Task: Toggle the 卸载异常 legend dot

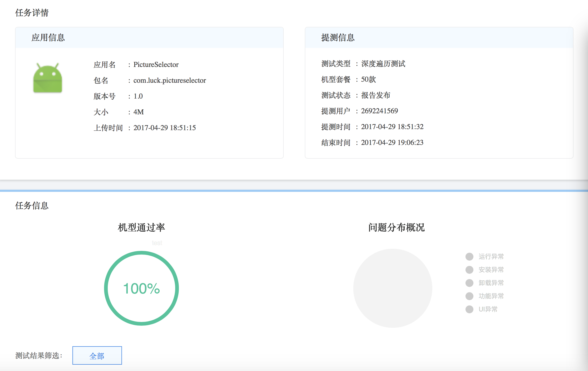Action: tap(469, 283)
